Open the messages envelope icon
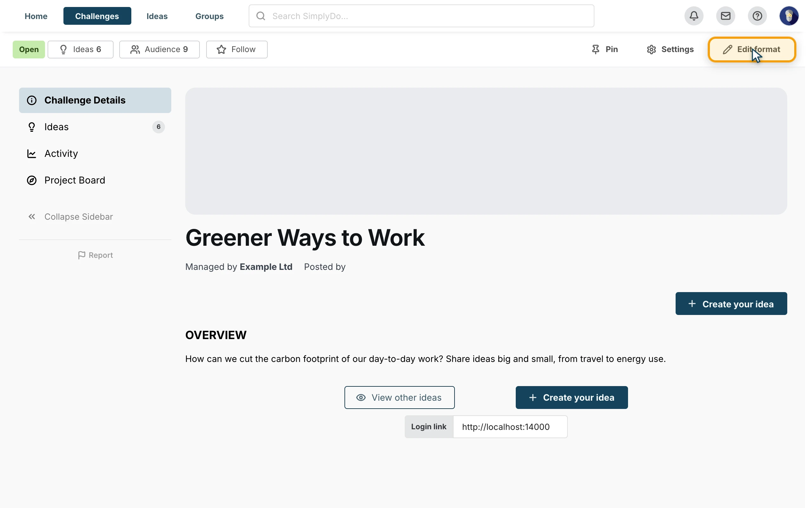This screenshot has height=508, width=812. coord(725,16)
